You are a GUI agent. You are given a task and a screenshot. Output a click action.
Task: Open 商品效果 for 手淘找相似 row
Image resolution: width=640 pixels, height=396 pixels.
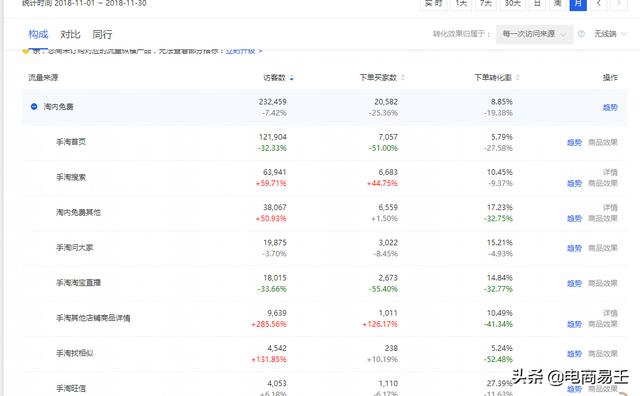603,354
